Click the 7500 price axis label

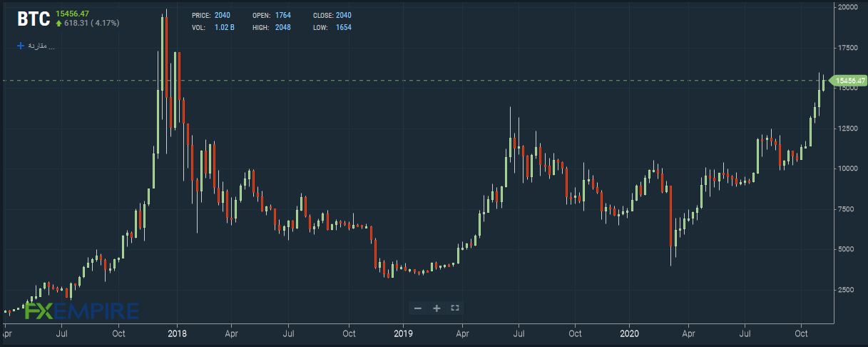click(x=847, y=209)
